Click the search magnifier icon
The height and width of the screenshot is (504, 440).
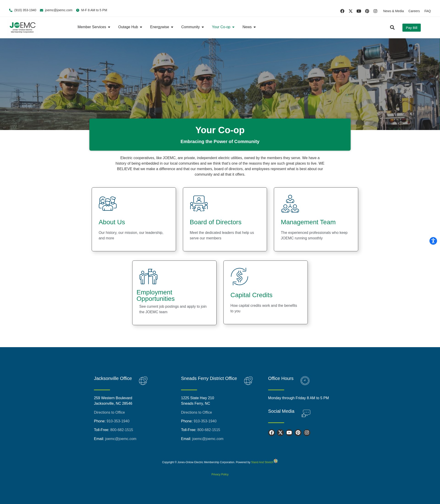tap(392, 28)
